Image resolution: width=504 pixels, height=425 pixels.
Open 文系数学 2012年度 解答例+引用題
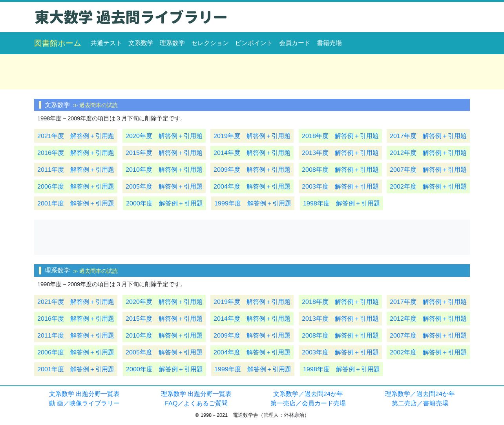click(428, 153)
